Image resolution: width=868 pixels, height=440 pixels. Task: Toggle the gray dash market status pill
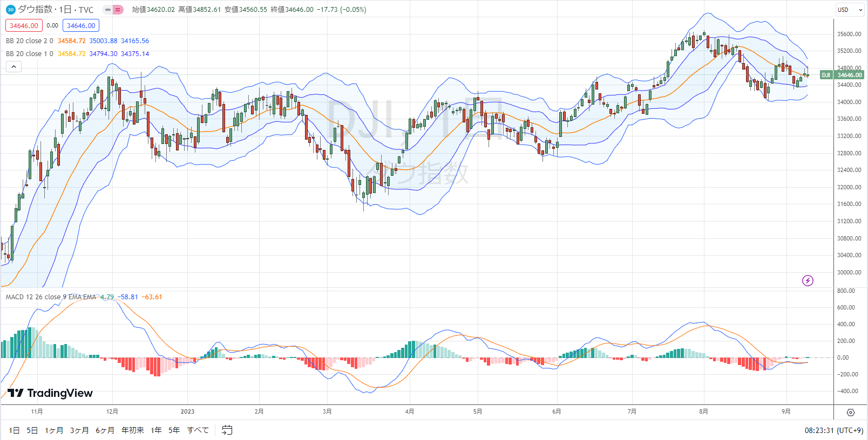pos(108,10)
